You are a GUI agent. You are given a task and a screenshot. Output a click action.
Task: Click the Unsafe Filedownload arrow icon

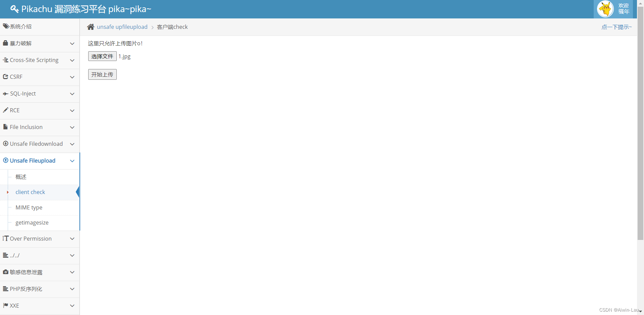pos(5,143)
